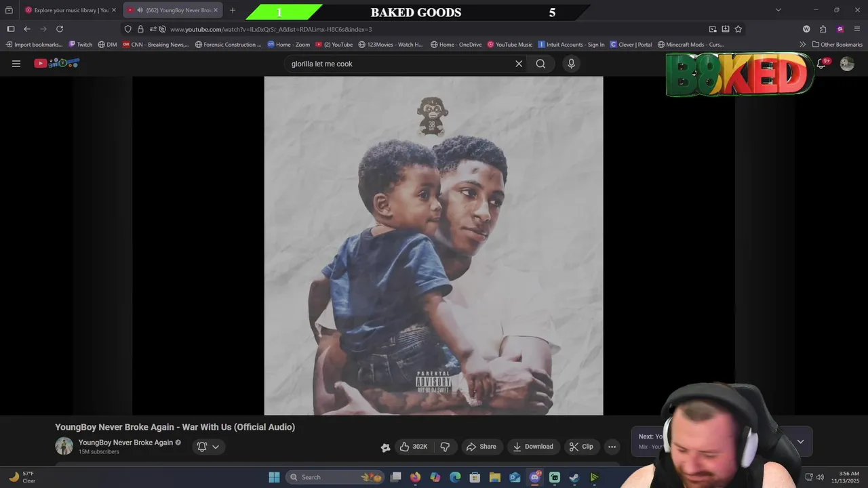Screen dimensions: 868x488
Task: Open a new tab with plus
Action: (x=233, y=10)
